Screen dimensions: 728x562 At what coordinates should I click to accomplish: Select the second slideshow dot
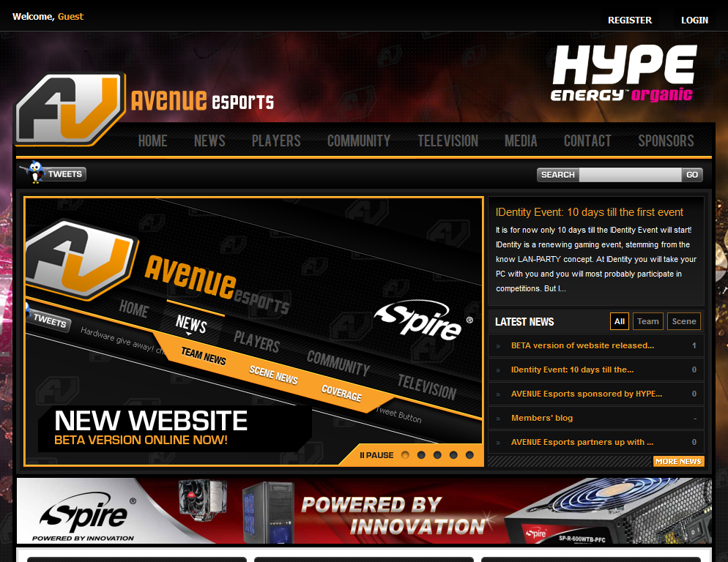[421, 455]
